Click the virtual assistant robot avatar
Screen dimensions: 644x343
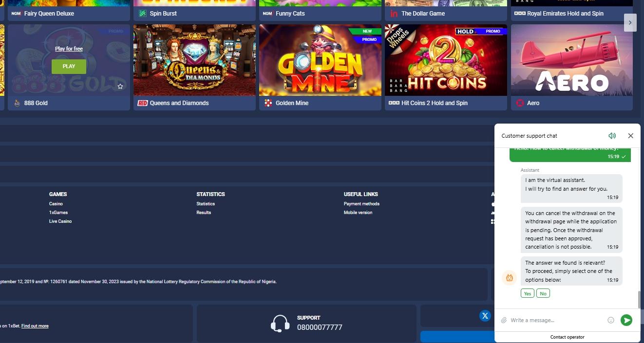[x=509, y=278]
